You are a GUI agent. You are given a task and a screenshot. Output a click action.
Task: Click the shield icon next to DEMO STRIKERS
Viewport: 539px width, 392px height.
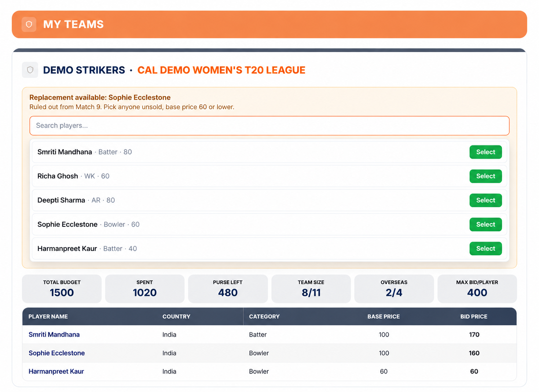[30, 70]
